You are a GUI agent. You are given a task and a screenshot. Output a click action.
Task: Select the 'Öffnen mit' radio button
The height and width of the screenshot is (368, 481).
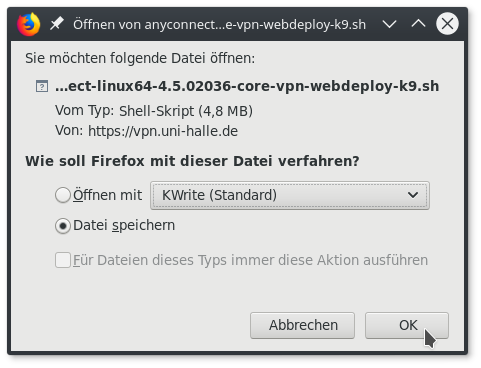pos(63,195)
